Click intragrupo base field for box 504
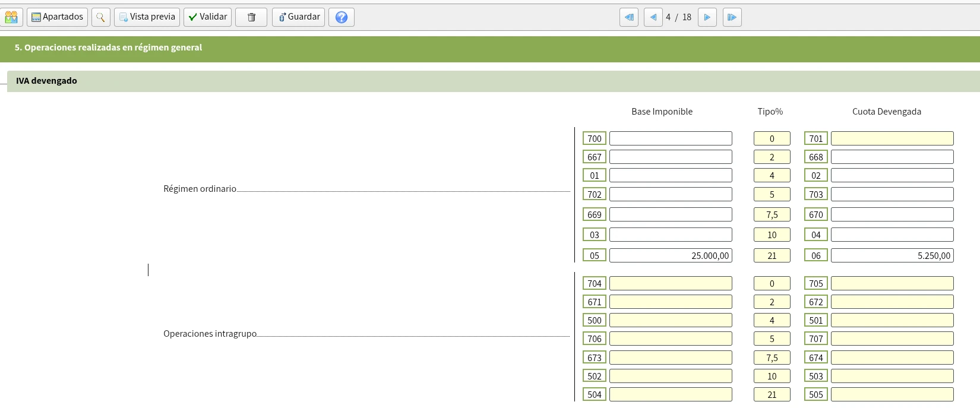The width and height of the screenshot is (980, 408). 671,394
